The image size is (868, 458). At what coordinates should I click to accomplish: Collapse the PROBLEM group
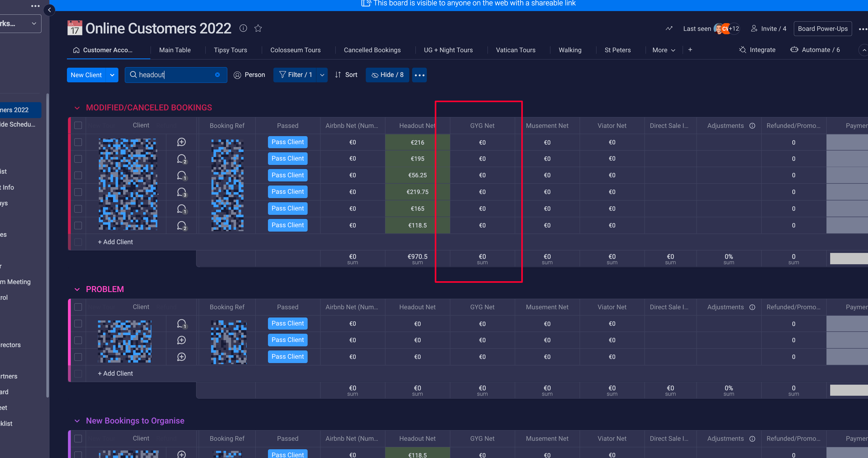77,289
